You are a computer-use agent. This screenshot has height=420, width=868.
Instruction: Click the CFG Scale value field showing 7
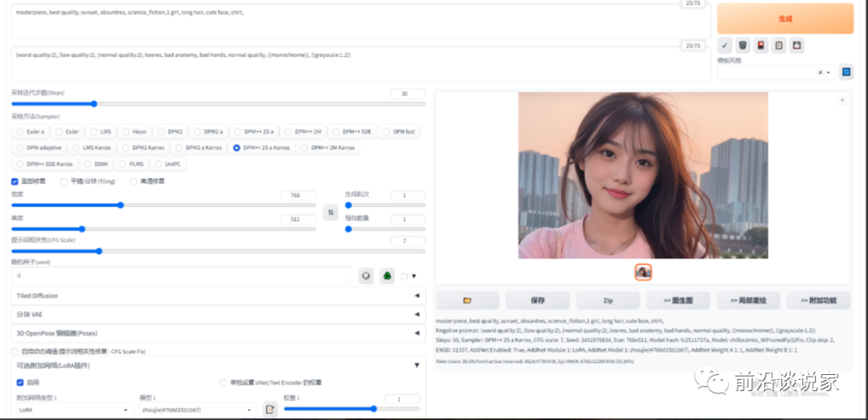click(x=407, y=241)
